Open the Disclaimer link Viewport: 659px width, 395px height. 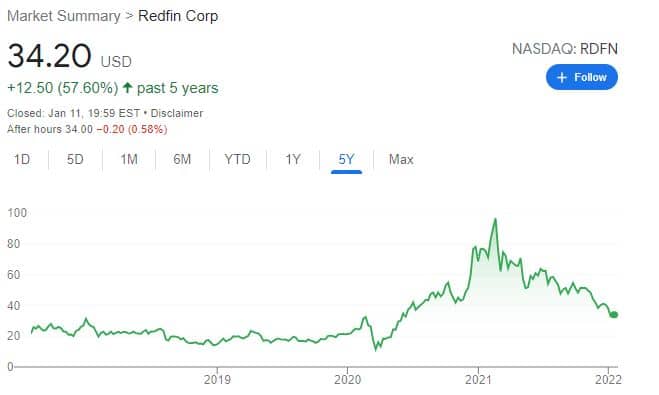[x=177, y=113]
